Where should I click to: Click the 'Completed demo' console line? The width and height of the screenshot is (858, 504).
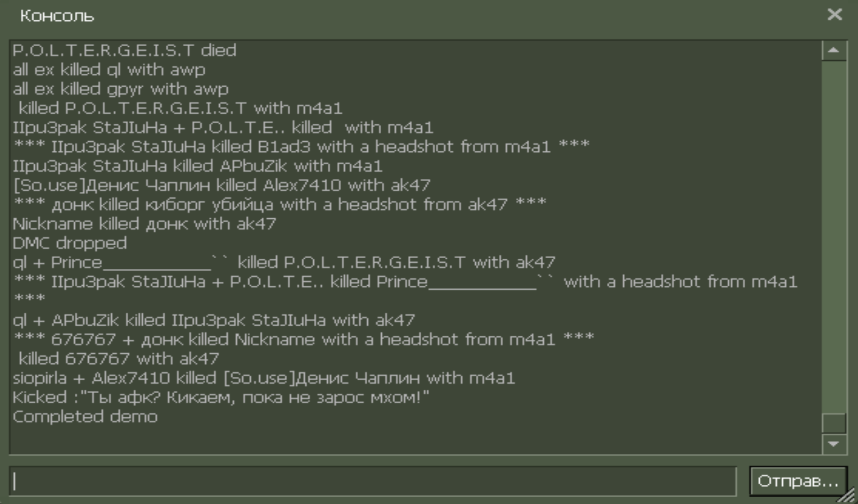(x=85, y=417)
